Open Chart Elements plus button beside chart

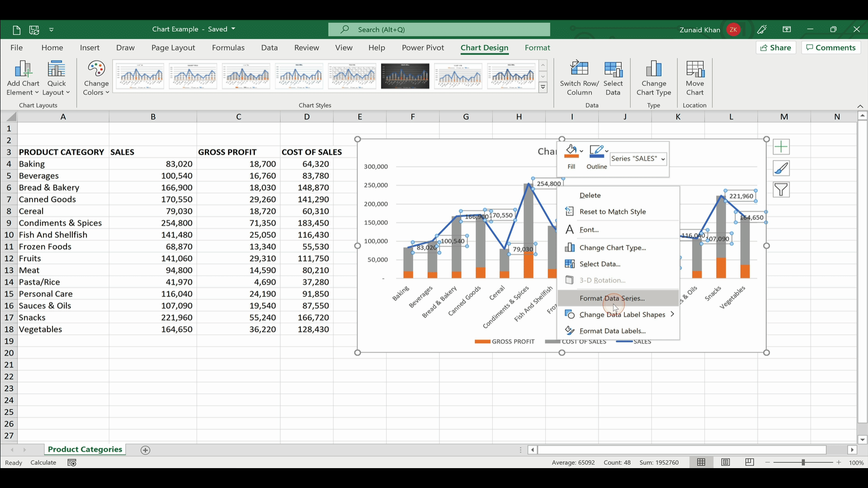click(x=781, y=147)
